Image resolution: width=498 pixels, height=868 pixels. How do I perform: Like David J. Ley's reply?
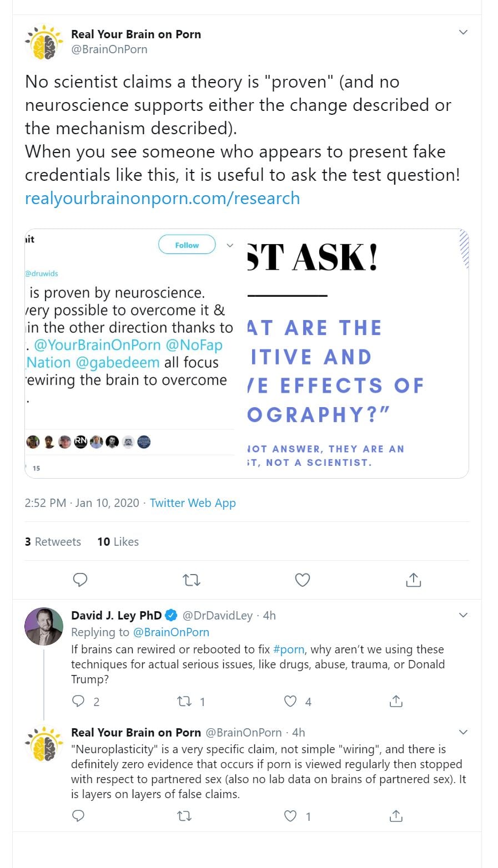tap(290, 702)
